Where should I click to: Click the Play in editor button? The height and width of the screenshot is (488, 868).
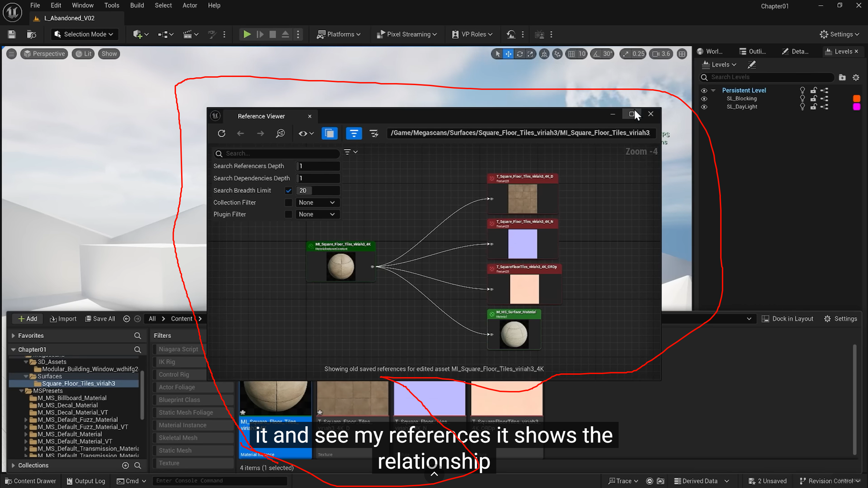[x=247, y=34]
